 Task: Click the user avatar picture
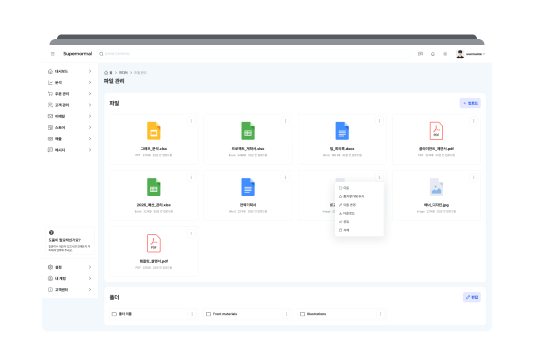click(460, 54)
